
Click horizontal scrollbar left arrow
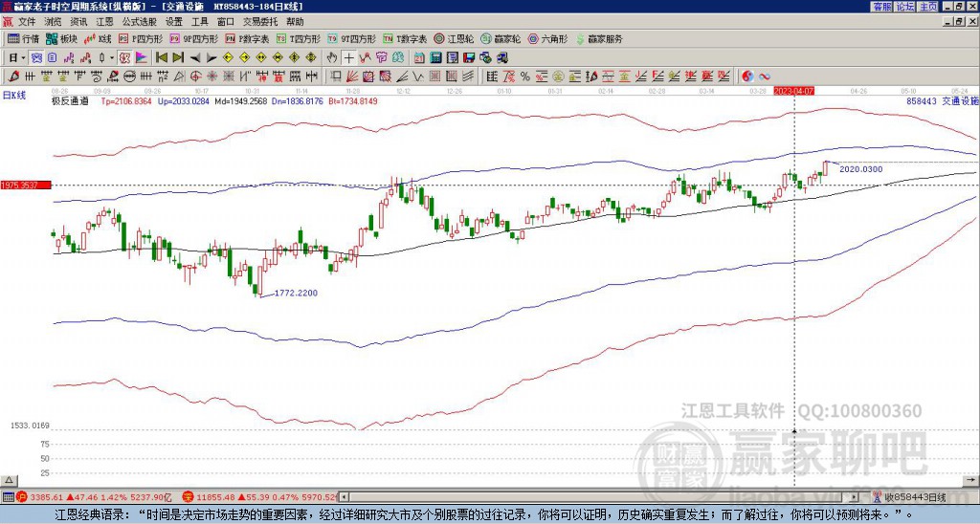point(343,497)
